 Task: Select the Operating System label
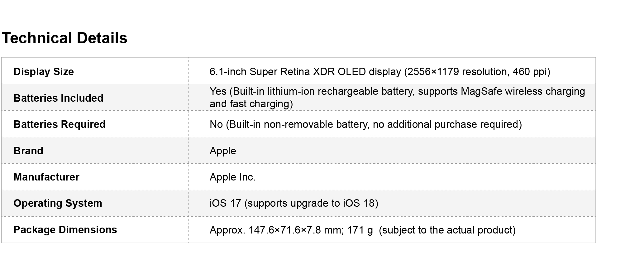(x=58, y=203)
